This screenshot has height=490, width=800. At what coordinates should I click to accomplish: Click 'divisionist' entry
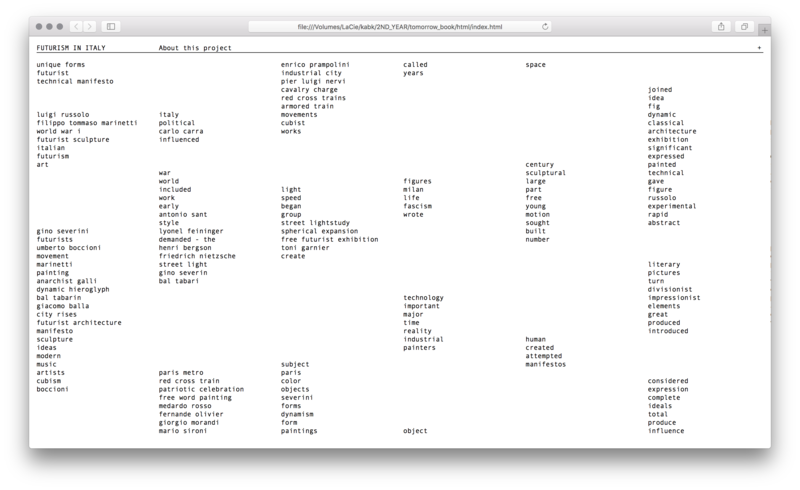click(670, 289)
